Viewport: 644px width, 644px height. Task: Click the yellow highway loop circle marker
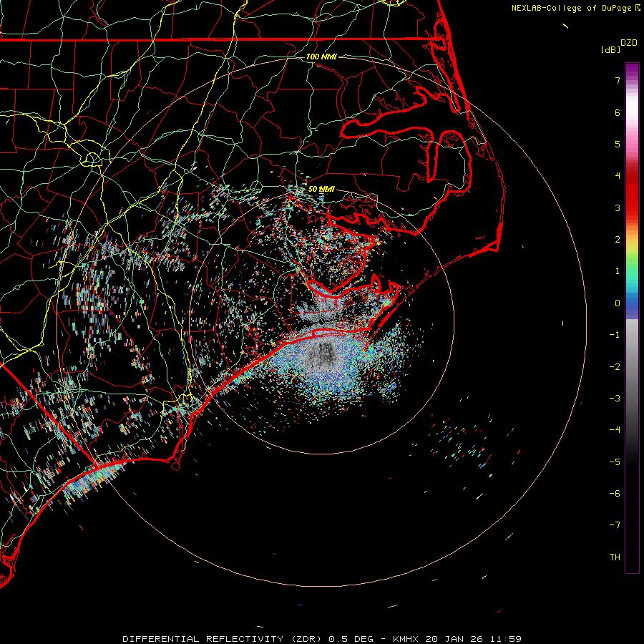92,159
